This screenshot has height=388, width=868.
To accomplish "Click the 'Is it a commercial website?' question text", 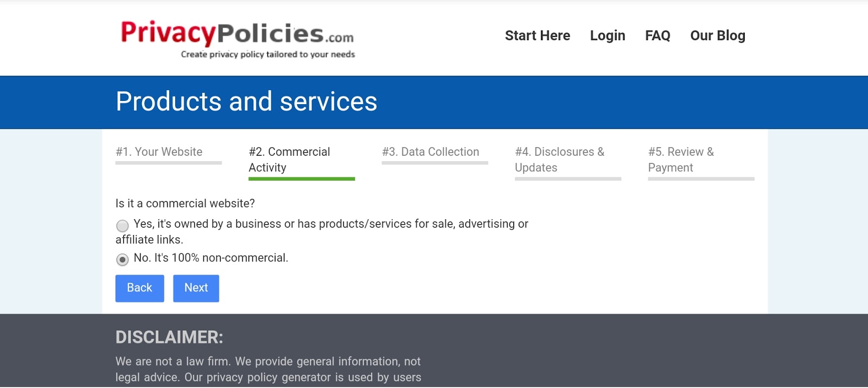I will [x=185, y=203].
